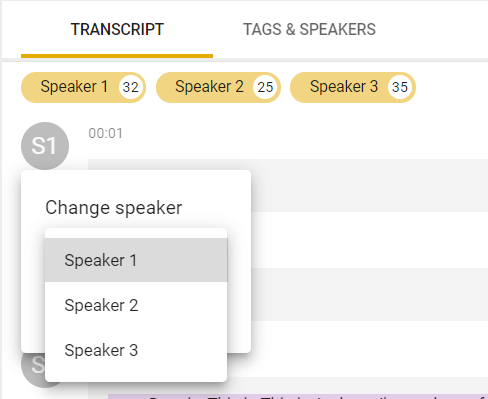
Task: Click the orange underline under Transcript
Action: (117, 56)
